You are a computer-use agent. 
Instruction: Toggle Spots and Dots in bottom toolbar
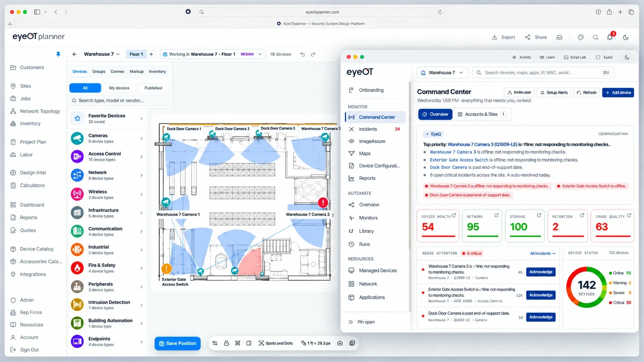click(x=276, y=343)
